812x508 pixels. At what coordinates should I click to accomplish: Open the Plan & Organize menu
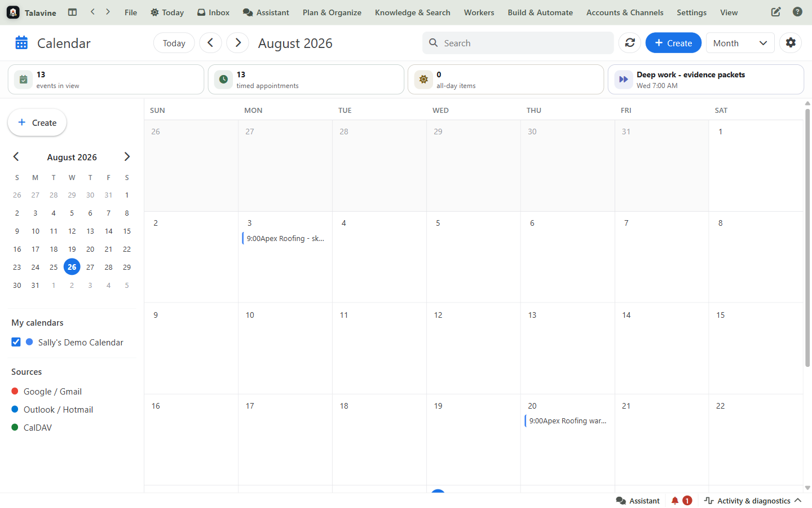click(x=332, y=12)
